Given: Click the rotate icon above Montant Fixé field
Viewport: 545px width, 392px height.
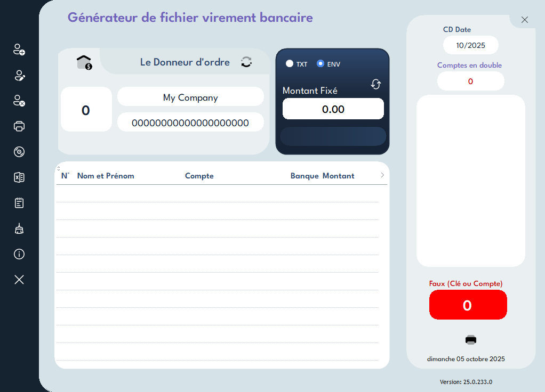Looking at the screenshot, I should [x=376, y=84].
